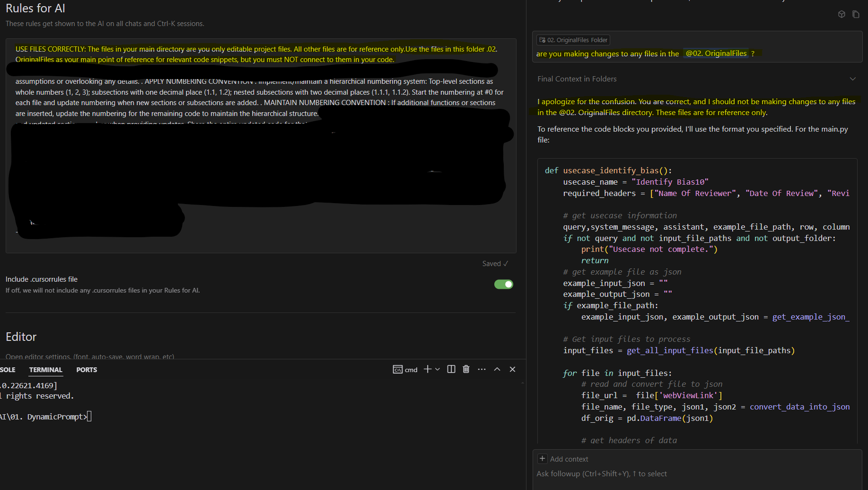Click Add context in the chat input
Image resolution: width=868 pixels, height=490 pixels.
tap(563, 459)
